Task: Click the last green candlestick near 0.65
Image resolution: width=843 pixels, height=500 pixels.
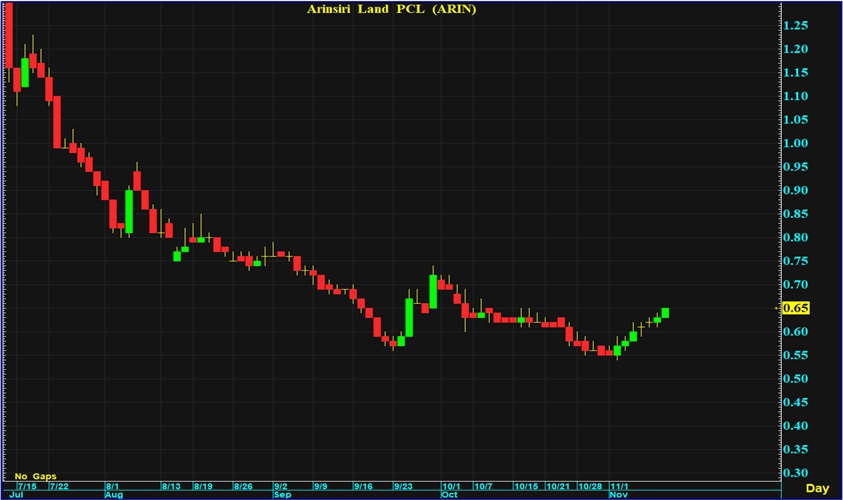Action: 665,313
